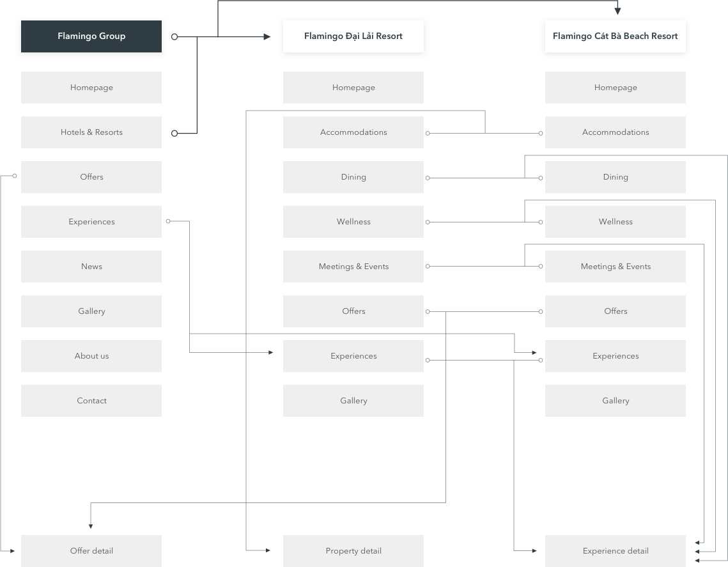The image size is (728, 567).
Task: Click arrowhead pointing to Property detail
Action: click(x=268, y=550)
